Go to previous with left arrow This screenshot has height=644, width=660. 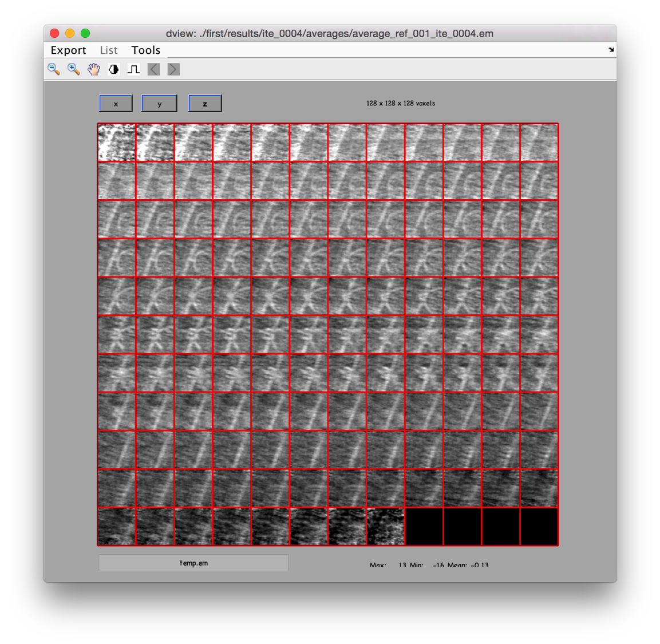[153, 69]
